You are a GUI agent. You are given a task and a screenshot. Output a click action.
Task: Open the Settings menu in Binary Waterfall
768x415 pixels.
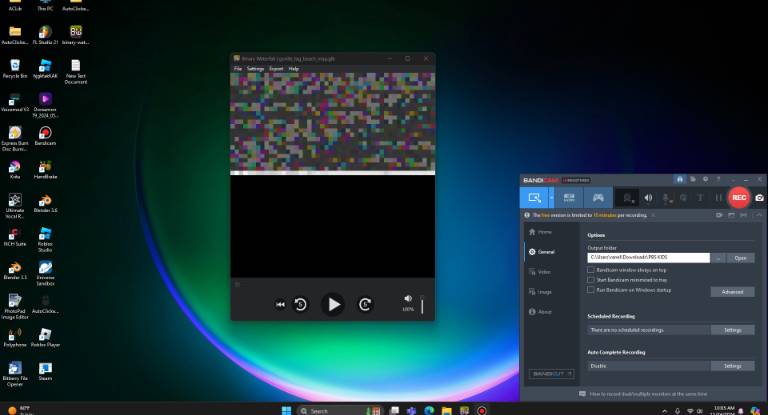point(255,69)
